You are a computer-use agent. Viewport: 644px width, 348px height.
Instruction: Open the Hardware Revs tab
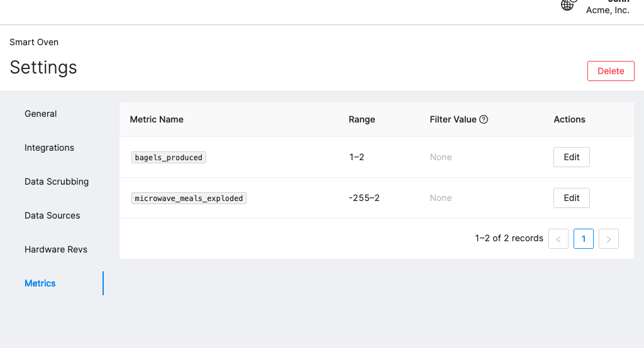(56, 249)
